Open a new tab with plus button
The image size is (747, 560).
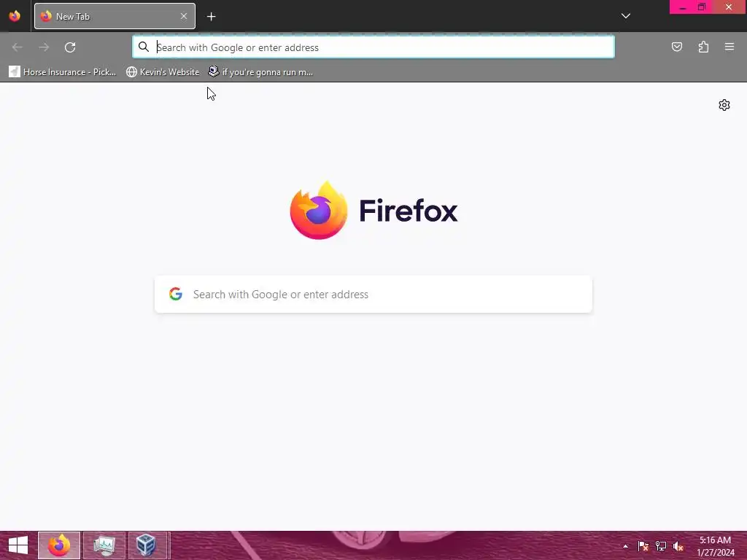point(212,17)
